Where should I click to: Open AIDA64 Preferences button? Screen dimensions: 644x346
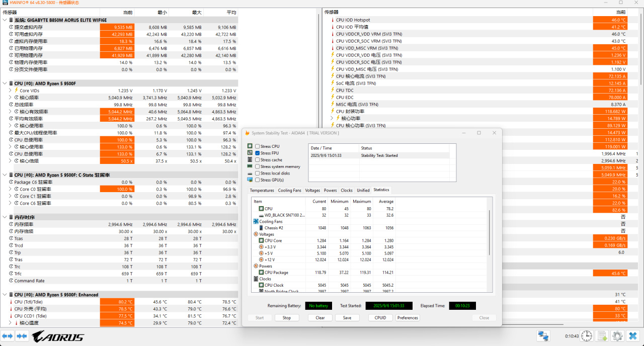pos(408,318)
